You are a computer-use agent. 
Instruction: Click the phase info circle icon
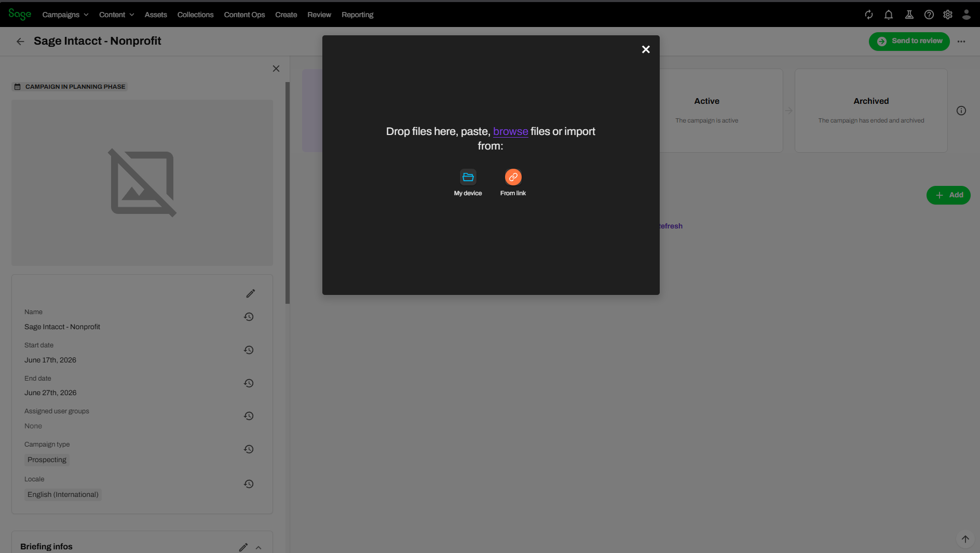click(x=961, y=111)
